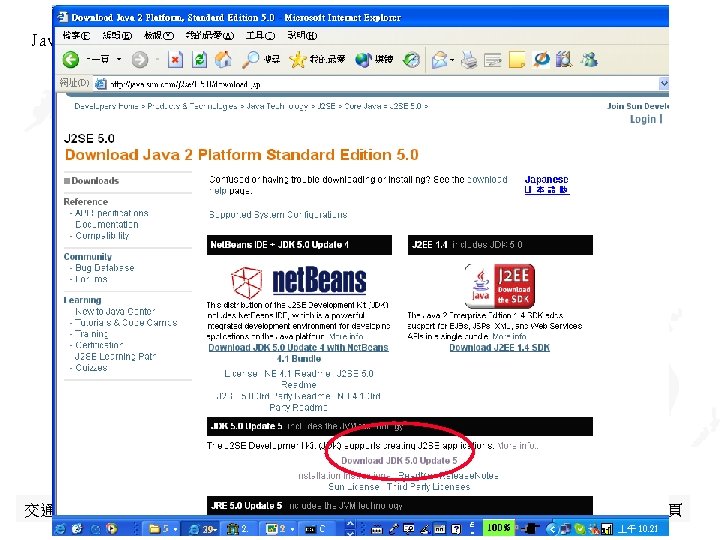Click Download JDK 5.0 Update 5 link

click(399, 460)
